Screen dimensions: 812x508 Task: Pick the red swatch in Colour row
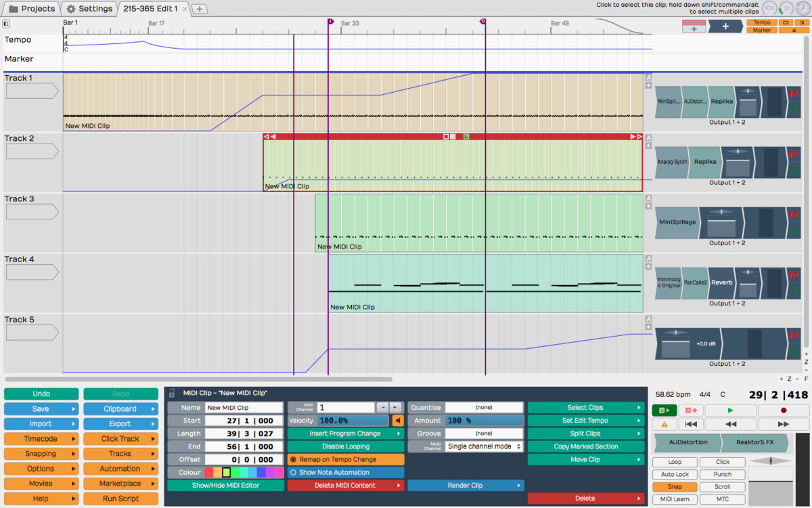tap(210, 472)
